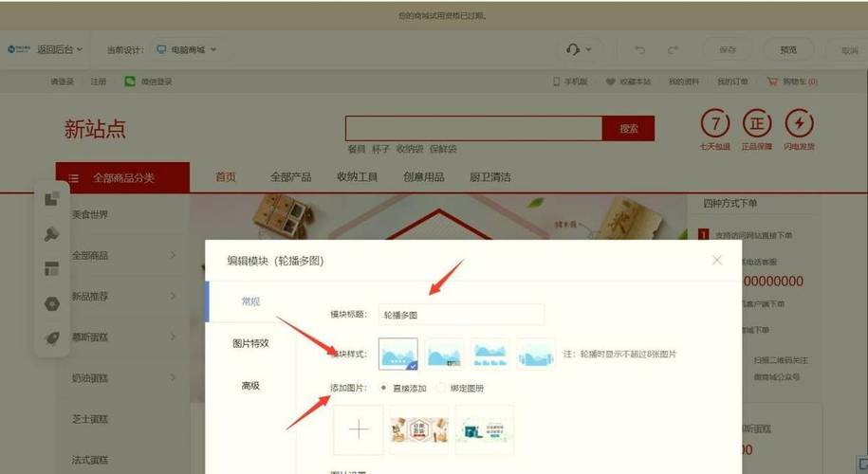Close the 编辑模块 dialog
The height and width of the screenshot is (474, 868).
click(717, 260)
